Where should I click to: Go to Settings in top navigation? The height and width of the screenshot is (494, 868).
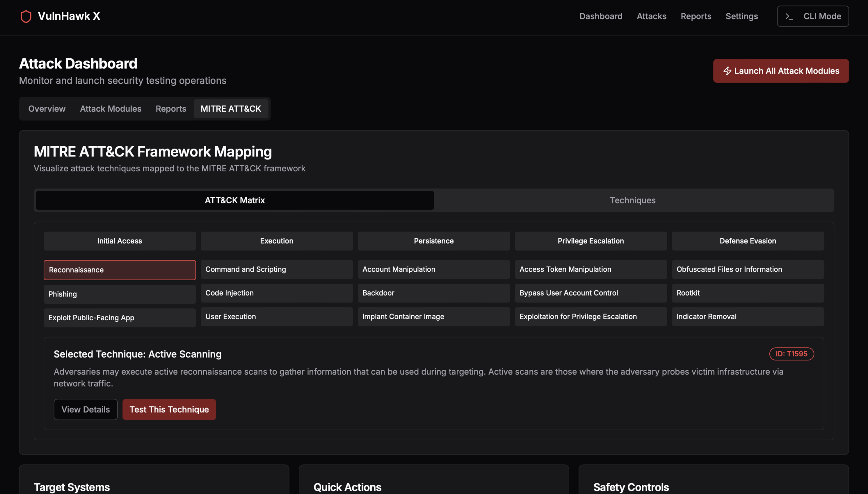point(741,16)
